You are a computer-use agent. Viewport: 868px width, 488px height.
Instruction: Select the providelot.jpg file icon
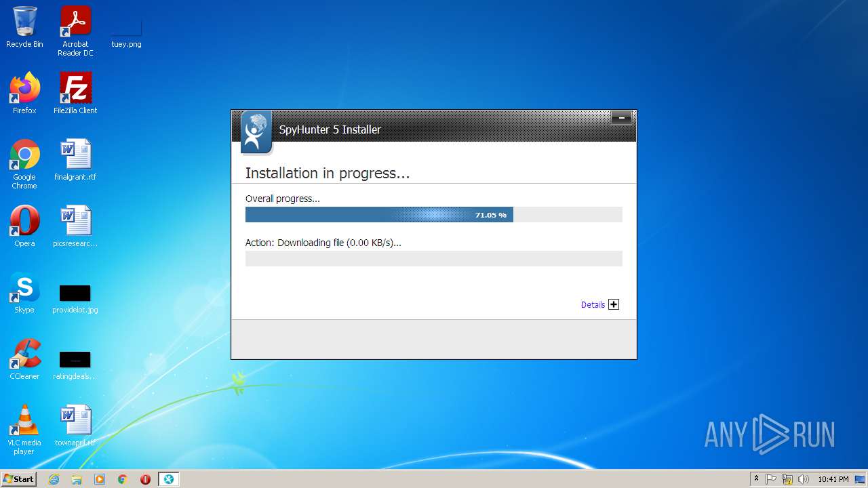(x=75, y=298)
